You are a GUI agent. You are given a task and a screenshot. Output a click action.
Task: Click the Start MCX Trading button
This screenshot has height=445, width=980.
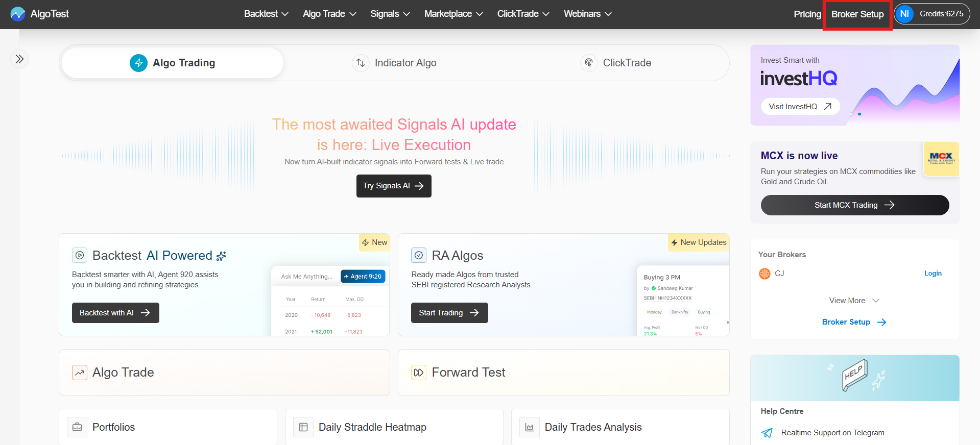(854, 205)
